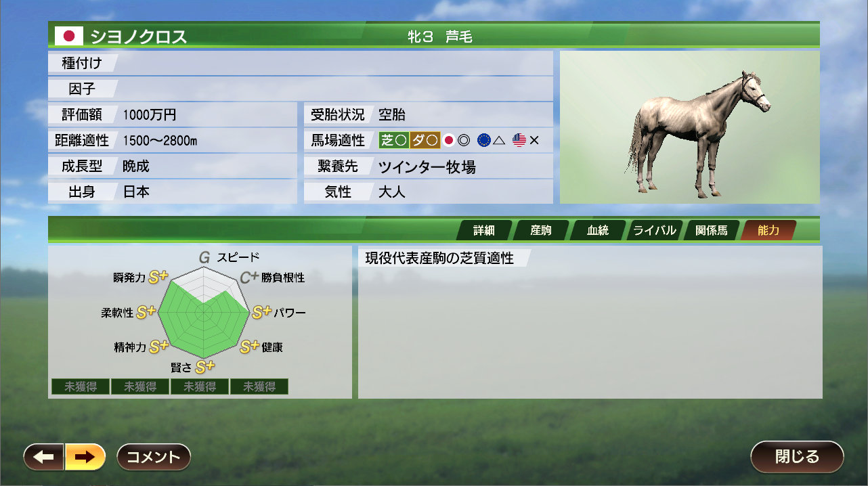Click the 芝○ turf aptitude badge
The height and width of the screenshot is (486, 868).
click(394, 140)
